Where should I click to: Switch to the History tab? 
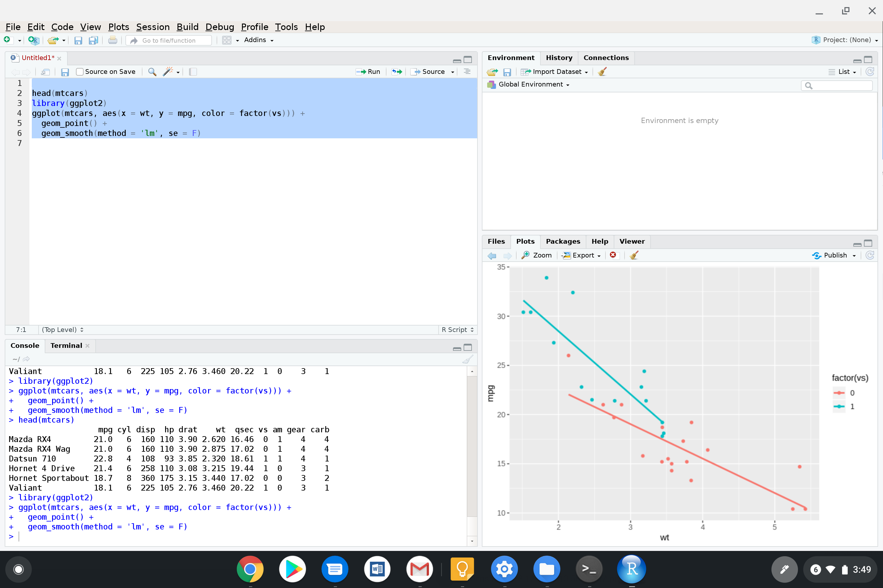pos(559,58)
